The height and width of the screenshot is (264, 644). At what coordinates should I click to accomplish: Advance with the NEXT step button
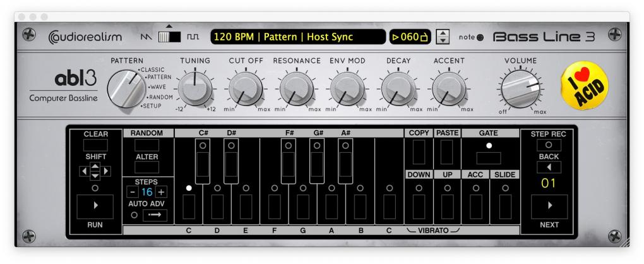click(549, 207)
